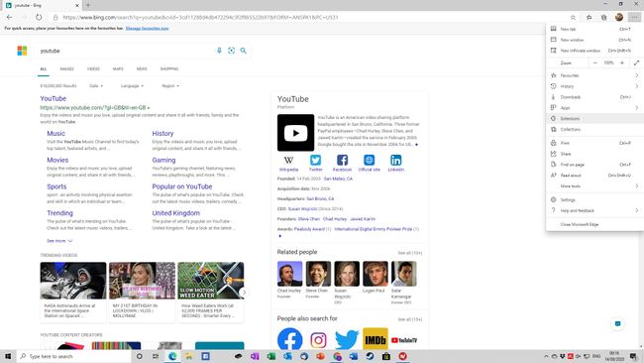Select New window from the menu
The image size is (644, 363).
click(x=594, y=40)
